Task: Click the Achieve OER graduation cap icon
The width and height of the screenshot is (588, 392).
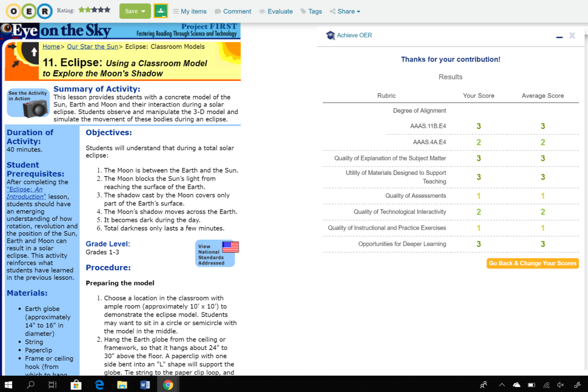Action: 330,35
